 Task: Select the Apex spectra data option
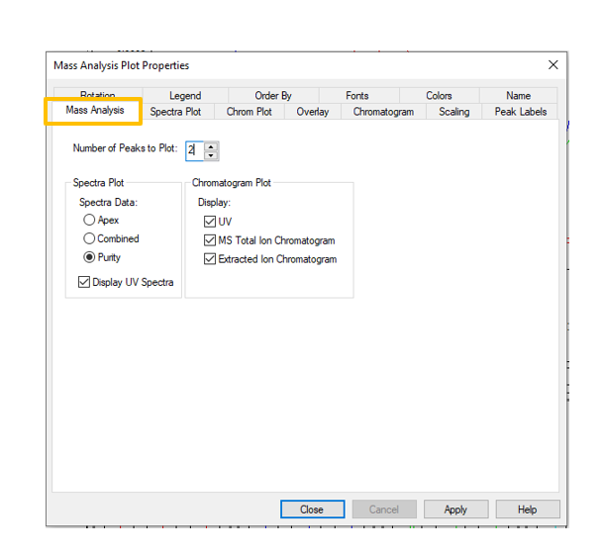[90, 220]
